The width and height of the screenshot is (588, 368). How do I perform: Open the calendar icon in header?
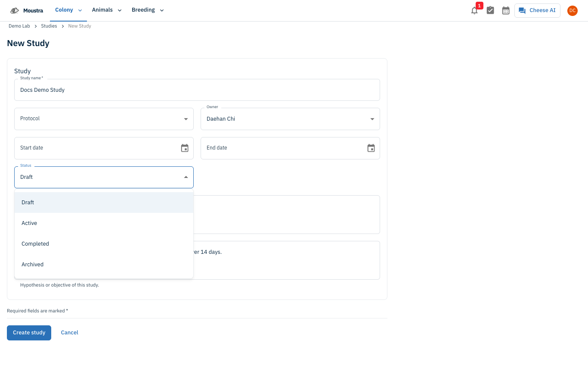[x=506, y=10]
